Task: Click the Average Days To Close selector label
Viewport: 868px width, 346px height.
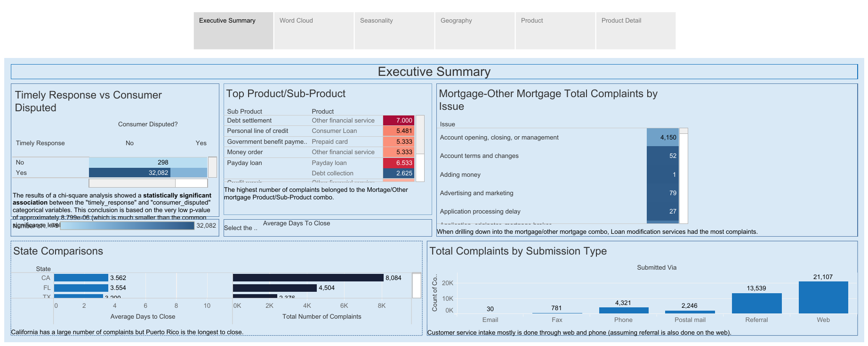Action: coord(297,223)
